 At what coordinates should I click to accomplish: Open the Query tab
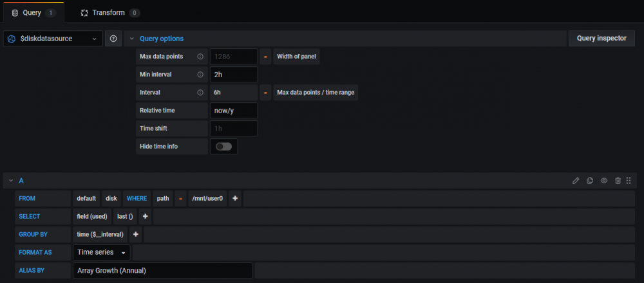pos(33,13)
